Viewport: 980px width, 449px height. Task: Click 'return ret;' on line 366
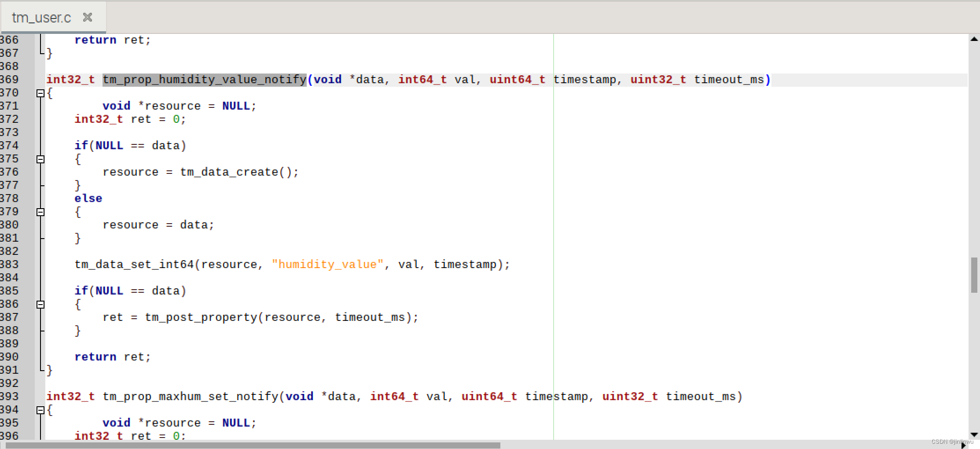click(113, 40)
